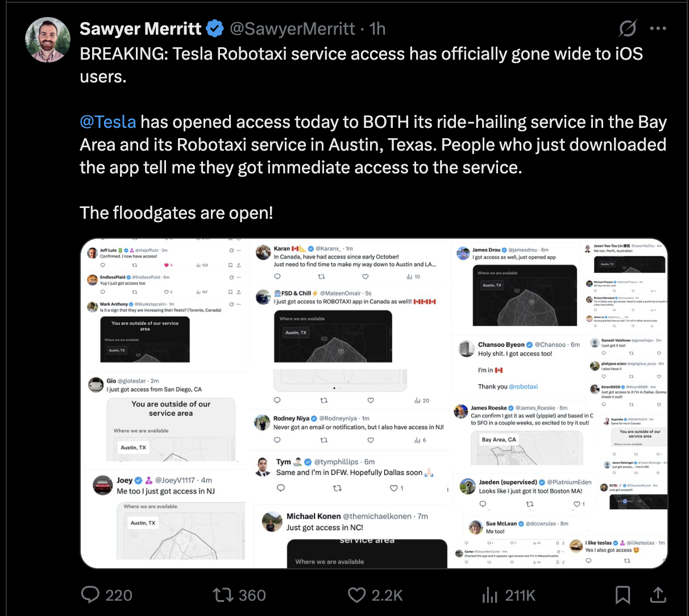689x616 pixels.
Task: Click the share upload icon
Action: pyautogui.click(x=658, y=595)
